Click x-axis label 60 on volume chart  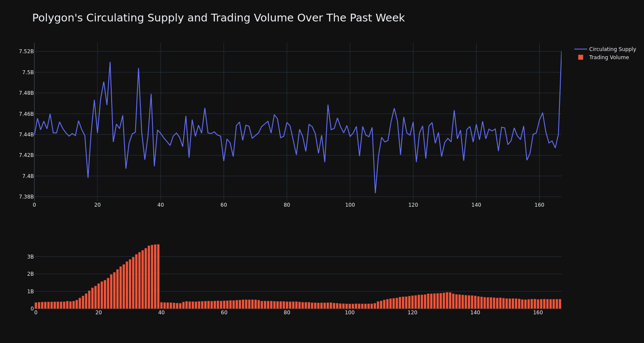224,313
